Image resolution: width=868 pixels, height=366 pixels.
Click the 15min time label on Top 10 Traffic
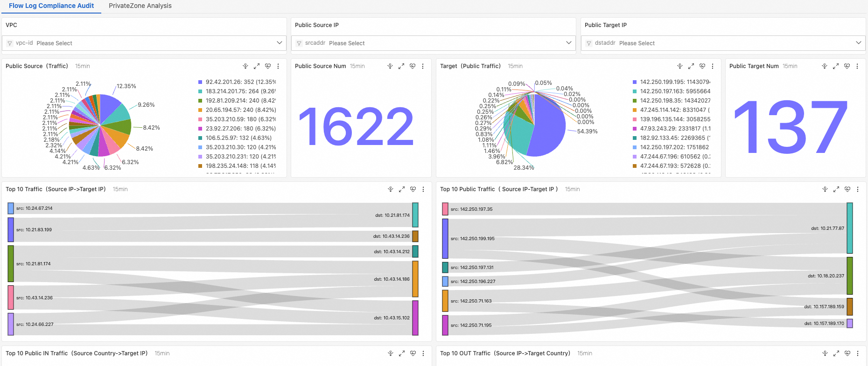pos(120,189)
